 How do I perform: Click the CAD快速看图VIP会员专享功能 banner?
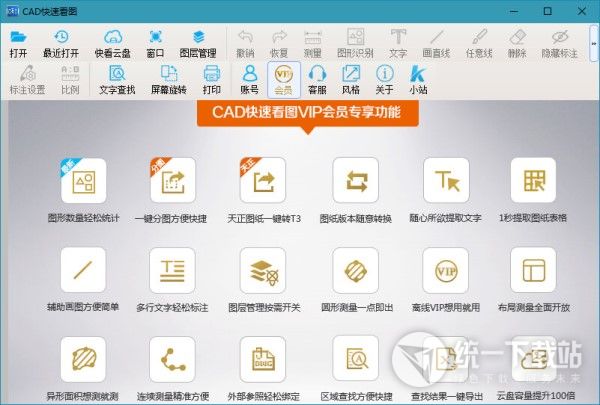pos(308,113)
